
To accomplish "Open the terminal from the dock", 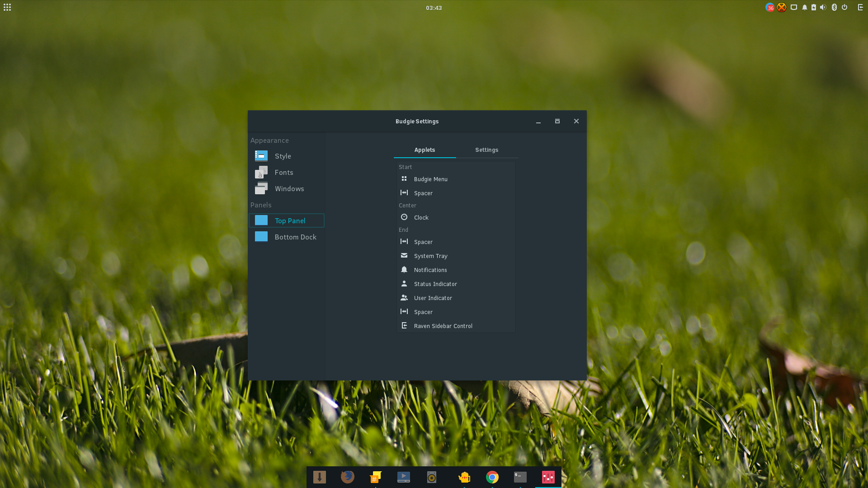I will 520,477.
